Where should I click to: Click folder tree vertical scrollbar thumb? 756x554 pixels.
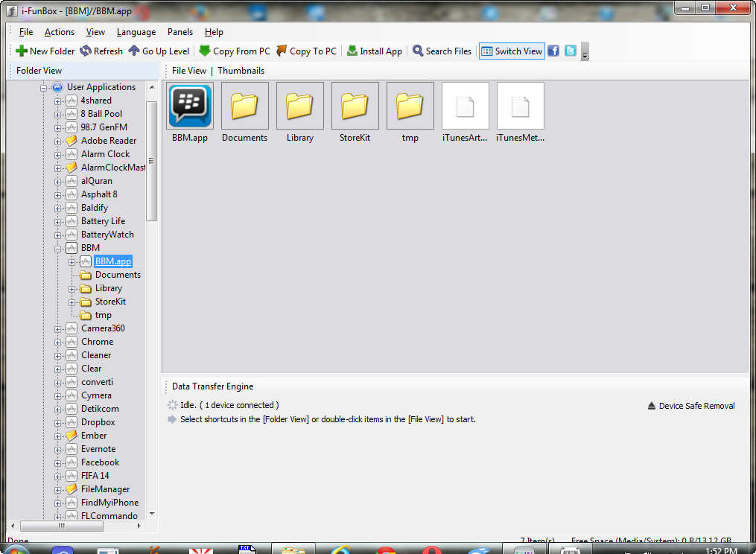click(151, 161)
